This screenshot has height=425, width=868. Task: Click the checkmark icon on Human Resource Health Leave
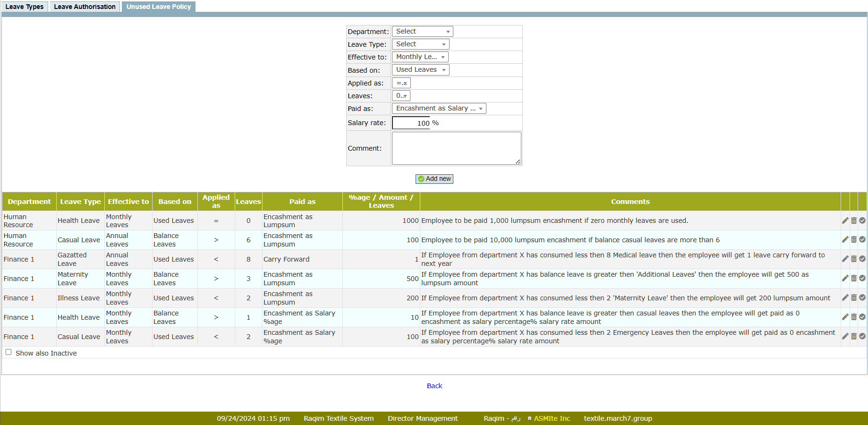point(862,221)
